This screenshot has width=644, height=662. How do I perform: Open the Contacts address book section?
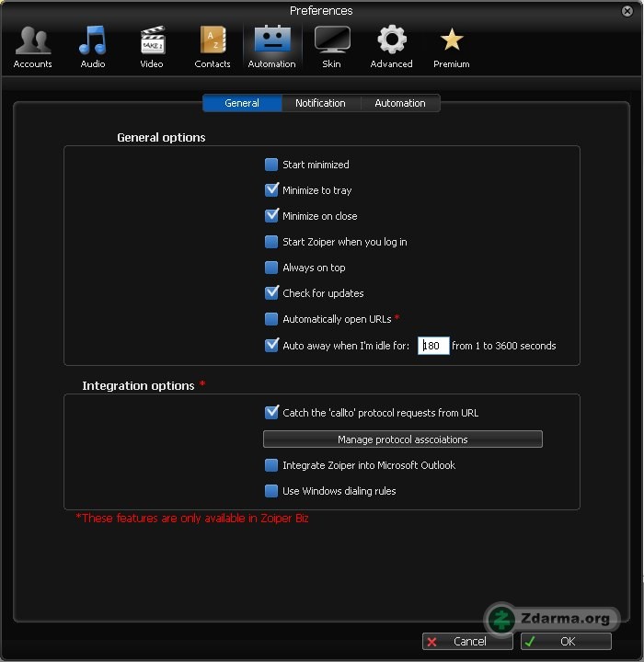click(213, 47)
